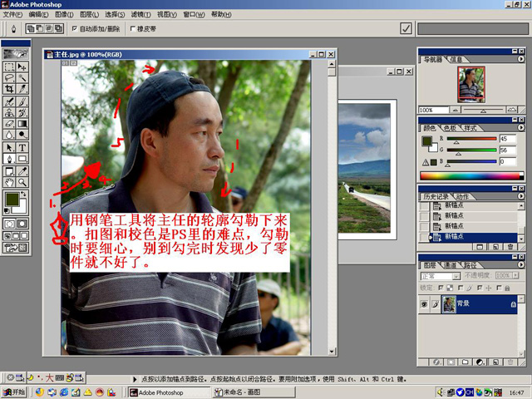Select the Airbrush tool
Screen dimensions: 532x399
coord(9,101)
